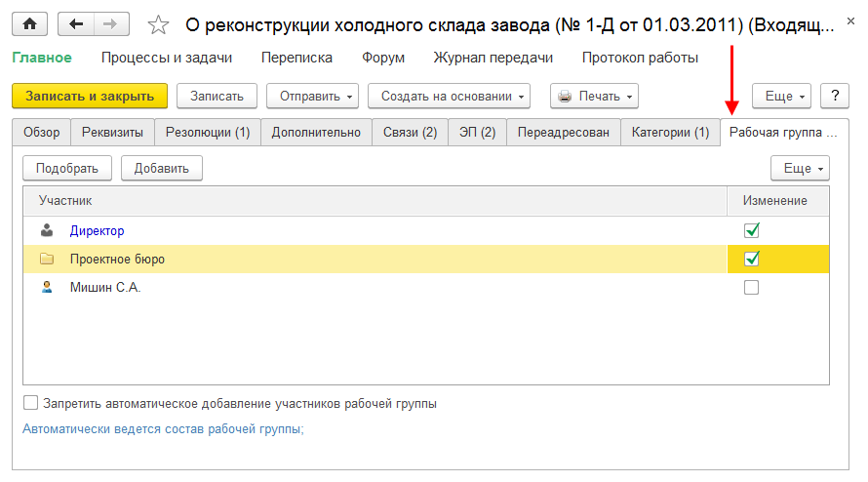Open the Печать dropdown menu
The image size is (868, 482).
(593, 96)
